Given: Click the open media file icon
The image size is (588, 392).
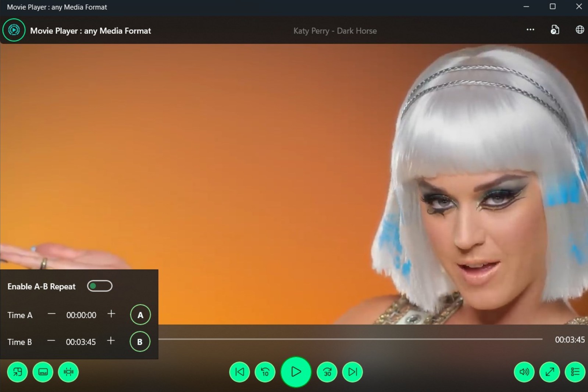Looking at the screenshot, I should pyautogui.click(x=555, y=30).
